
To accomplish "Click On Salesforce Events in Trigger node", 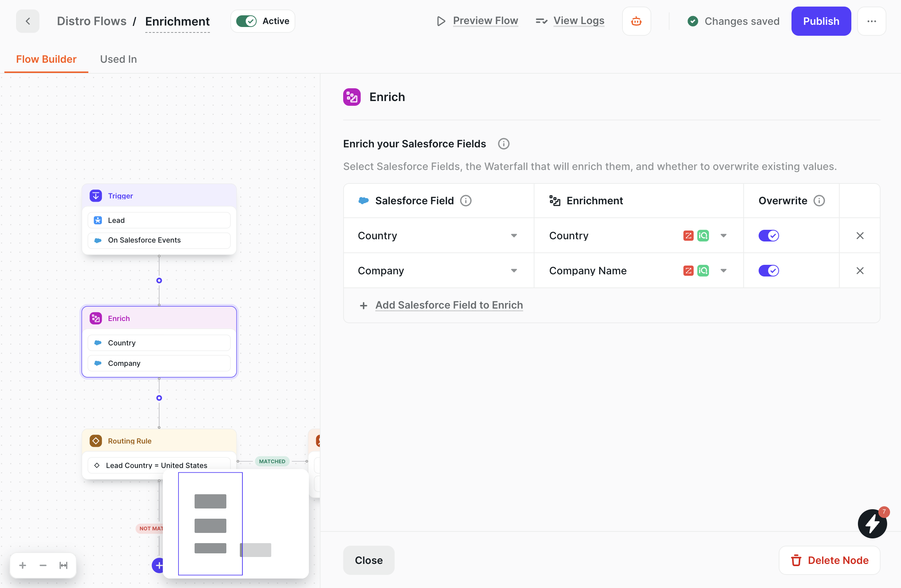I will click(x=159, y=240).
